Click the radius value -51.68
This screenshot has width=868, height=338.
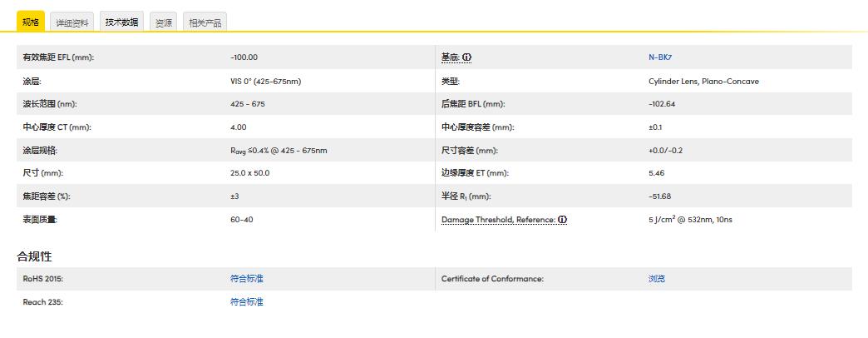pyautogui.click(x=660, y=196)
